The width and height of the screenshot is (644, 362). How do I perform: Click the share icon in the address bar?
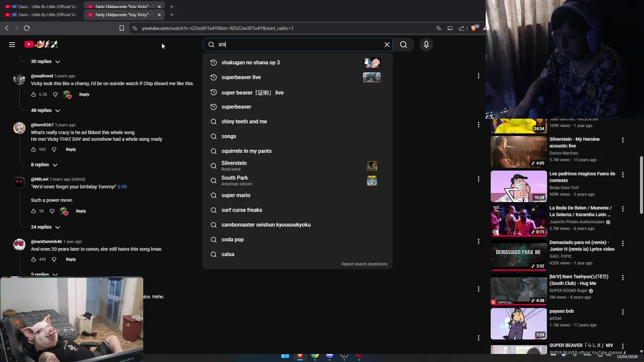[461, 28]
